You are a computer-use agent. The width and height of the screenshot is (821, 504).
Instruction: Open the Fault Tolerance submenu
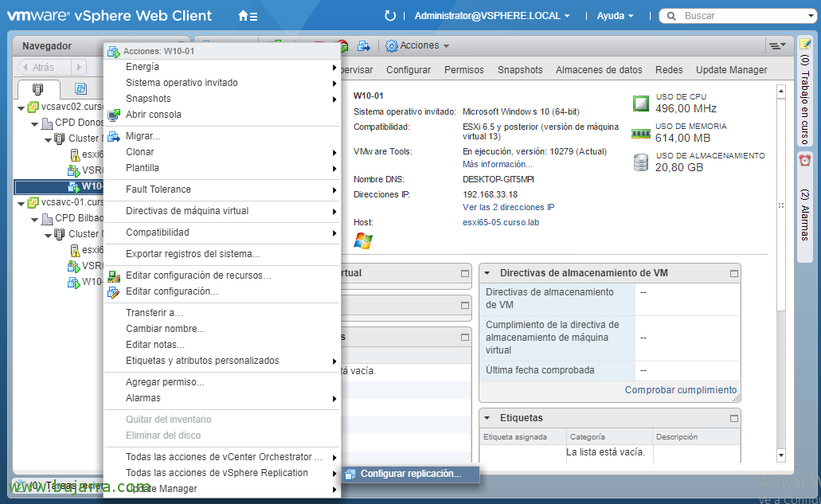[x=222, y=189]
